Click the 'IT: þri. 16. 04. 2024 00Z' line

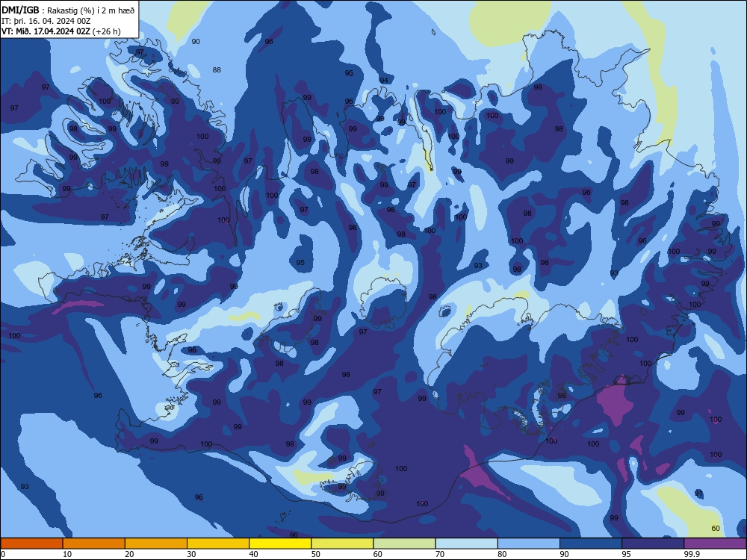point(46,21)
